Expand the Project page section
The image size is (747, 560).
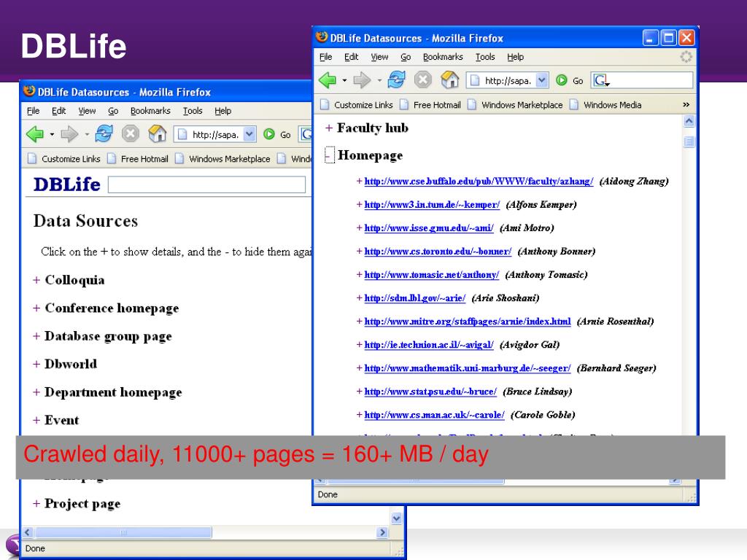point(36,503)
